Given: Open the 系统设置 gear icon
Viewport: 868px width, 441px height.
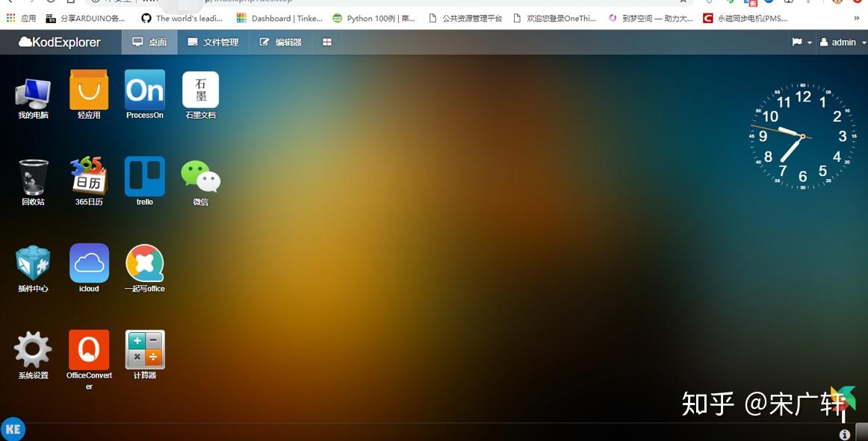Looking at the screenshot, I should pos(33,350).
